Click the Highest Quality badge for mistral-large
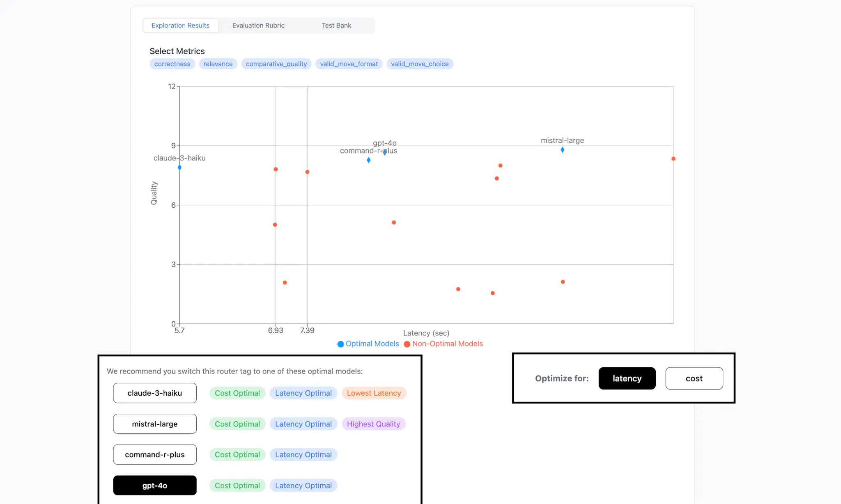Viewport: 841px width, 504px height. coord(373,424)
